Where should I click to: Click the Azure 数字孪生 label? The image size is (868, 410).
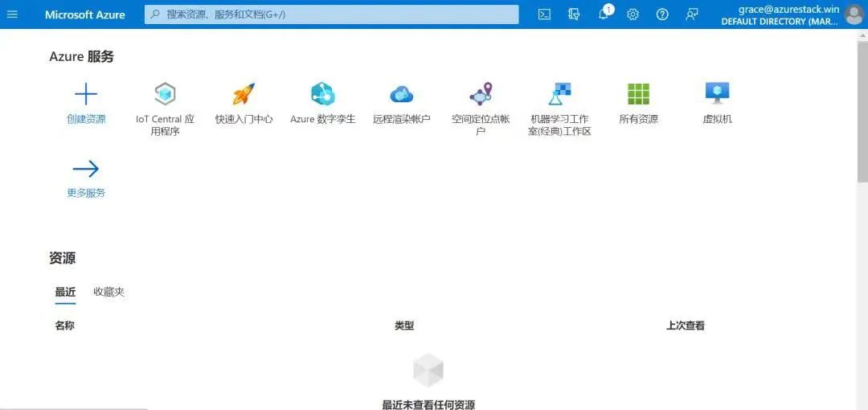click(323, 119)
